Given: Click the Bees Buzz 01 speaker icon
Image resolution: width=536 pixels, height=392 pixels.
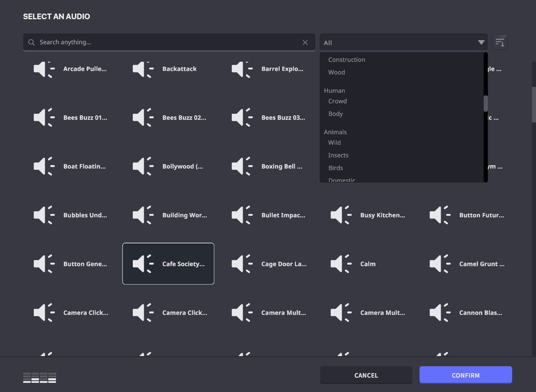Looking at the screenshot, I should [44, 118].
